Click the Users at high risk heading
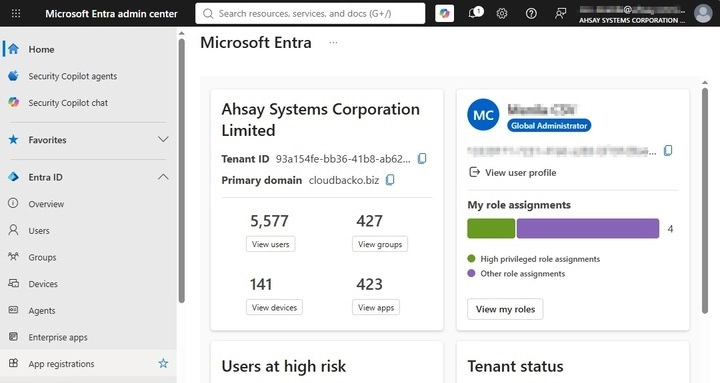 pyautogui.click(x=283, y=366)
